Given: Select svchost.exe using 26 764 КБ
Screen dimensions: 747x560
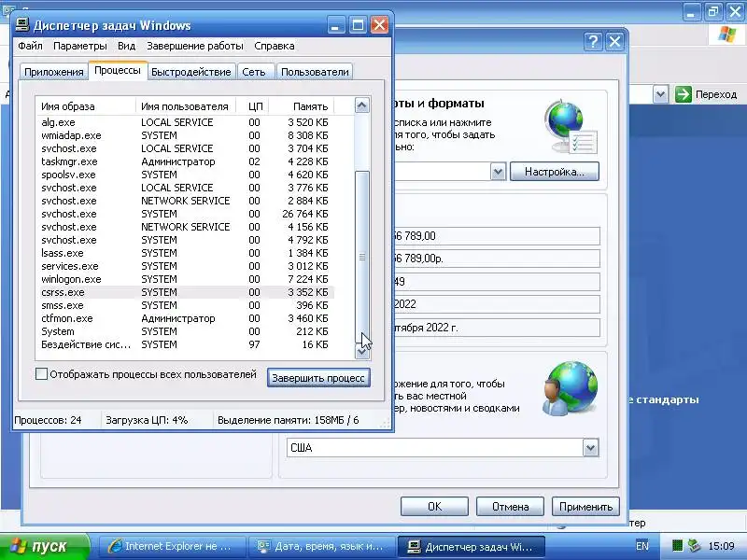Looking at the screenshot, I should (x=186, y=214).
